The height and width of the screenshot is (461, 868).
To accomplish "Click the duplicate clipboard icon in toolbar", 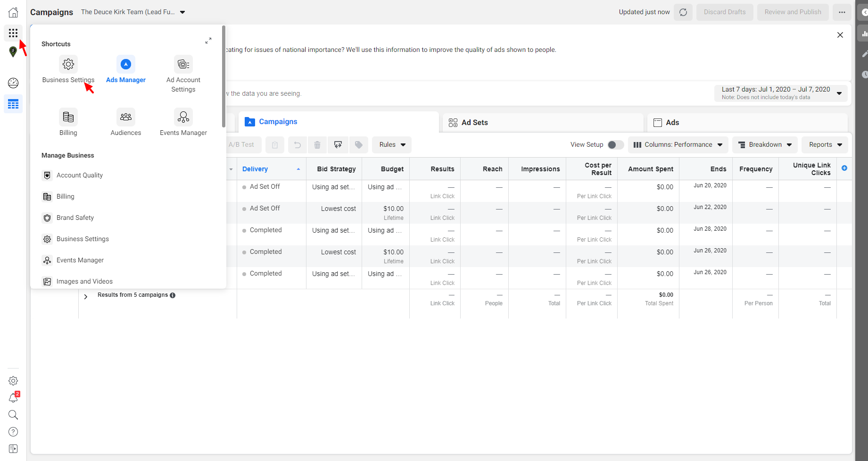I will 275,145.
